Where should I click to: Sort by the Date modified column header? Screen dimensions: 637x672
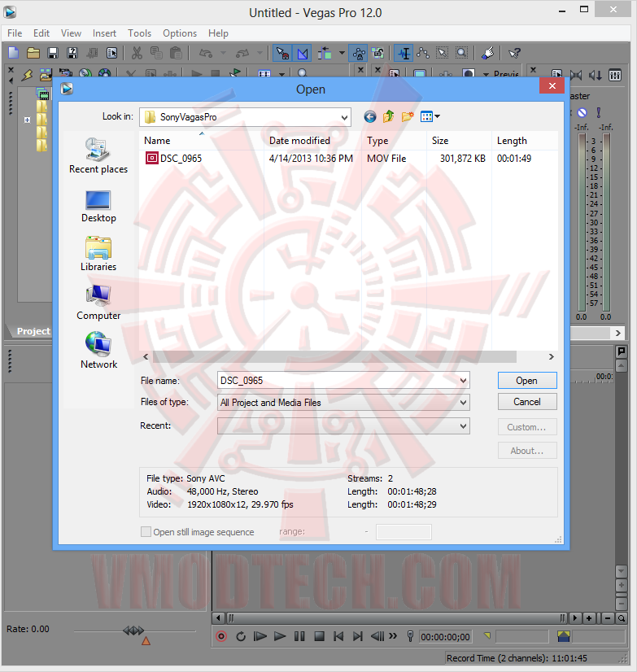pos(313,141)
